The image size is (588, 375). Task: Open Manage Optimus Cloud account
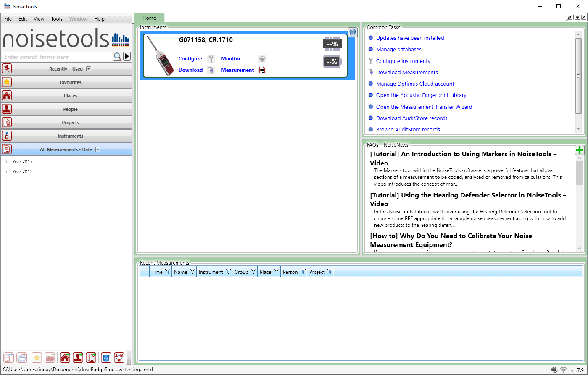[415, 84]
